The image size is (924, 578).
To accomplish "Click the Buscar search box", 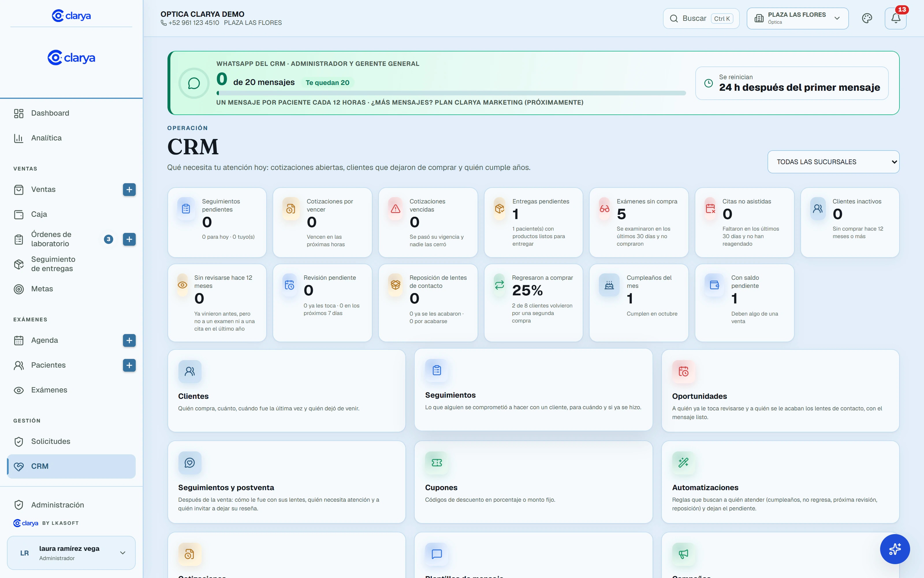I will tap(701, 18).
